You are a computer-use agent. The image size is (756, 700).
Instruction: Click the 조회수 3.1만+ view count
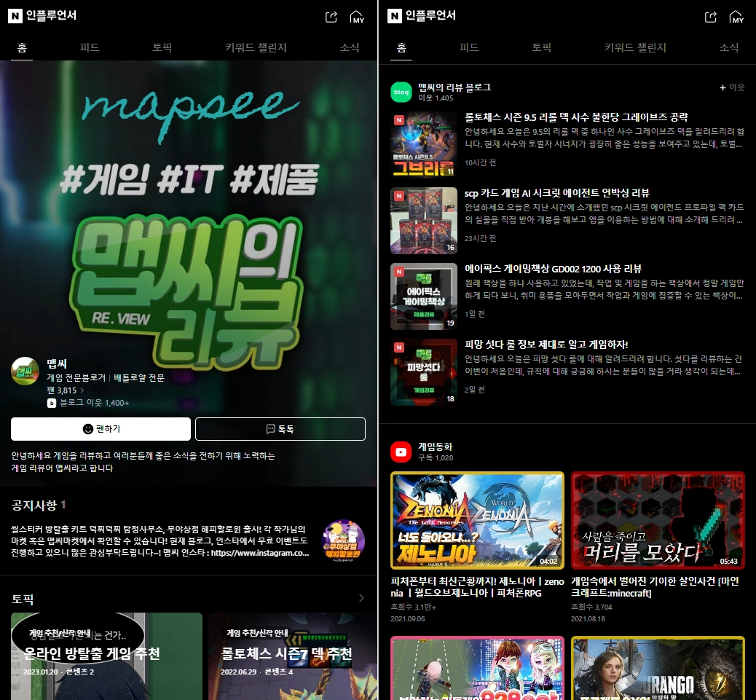(413, 607)
